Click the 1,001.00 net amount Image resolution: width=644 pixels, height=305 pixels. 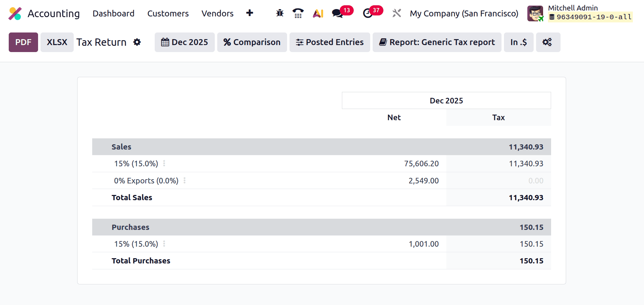point(424,244)
